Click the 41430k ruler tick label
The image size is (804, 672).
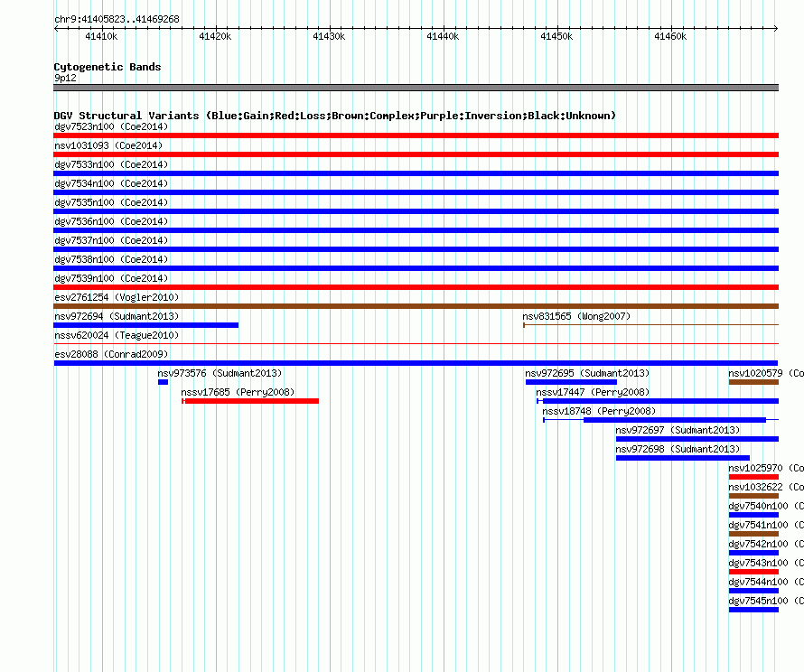coord(329,36)
